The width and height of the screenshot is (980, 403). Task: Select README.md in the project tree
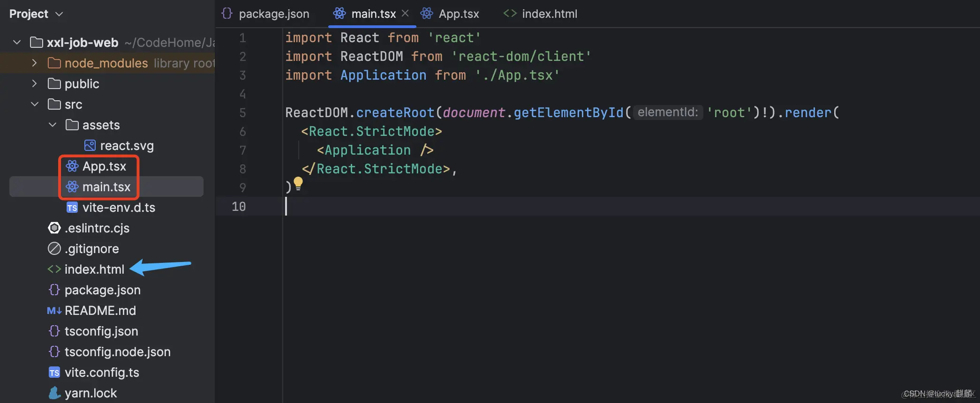pyautogui.click(x=100, y=311)
